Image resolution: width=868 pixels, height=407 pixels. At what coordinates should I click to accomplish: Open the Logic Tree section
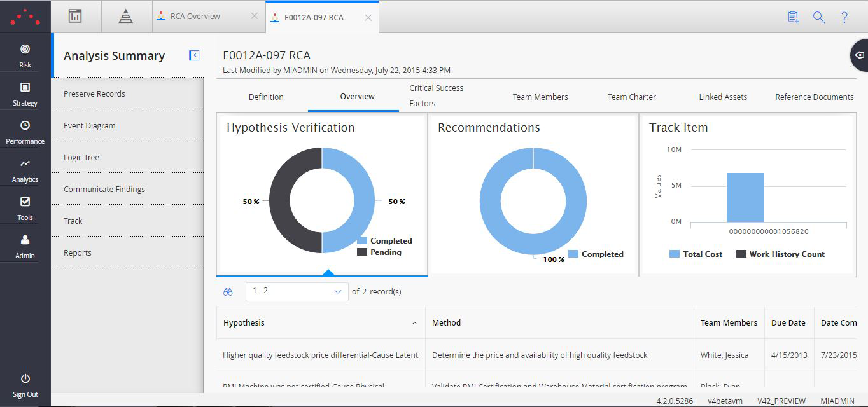click(x=81, y=157)
